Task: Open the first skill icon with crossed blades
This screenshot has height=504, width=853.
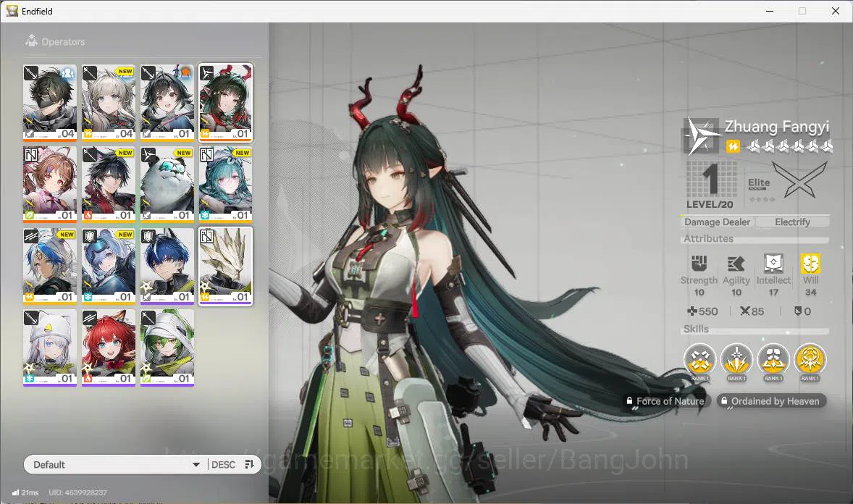Action: (699, 359)
